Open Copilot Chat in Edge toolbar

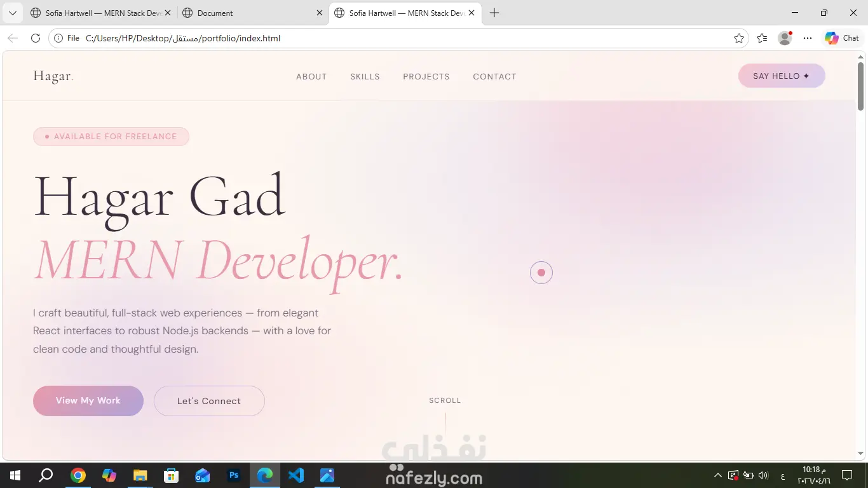[x=842, y=38]
